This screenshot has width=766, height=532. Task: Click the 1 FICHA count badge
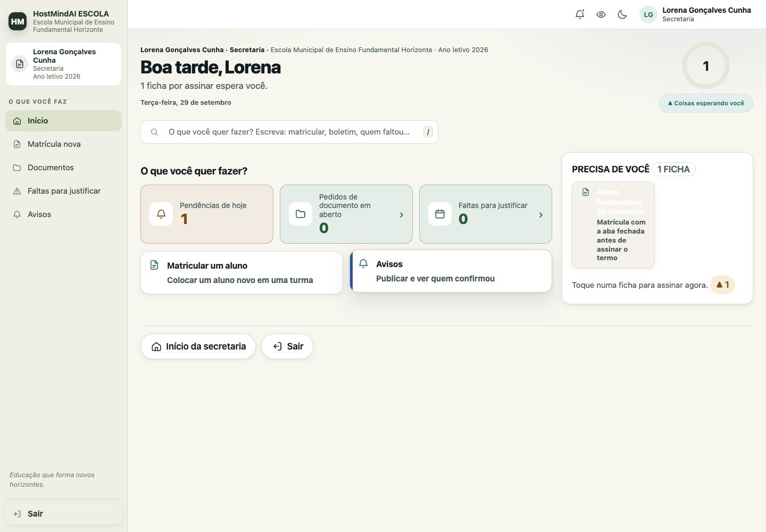coord(673,169)
